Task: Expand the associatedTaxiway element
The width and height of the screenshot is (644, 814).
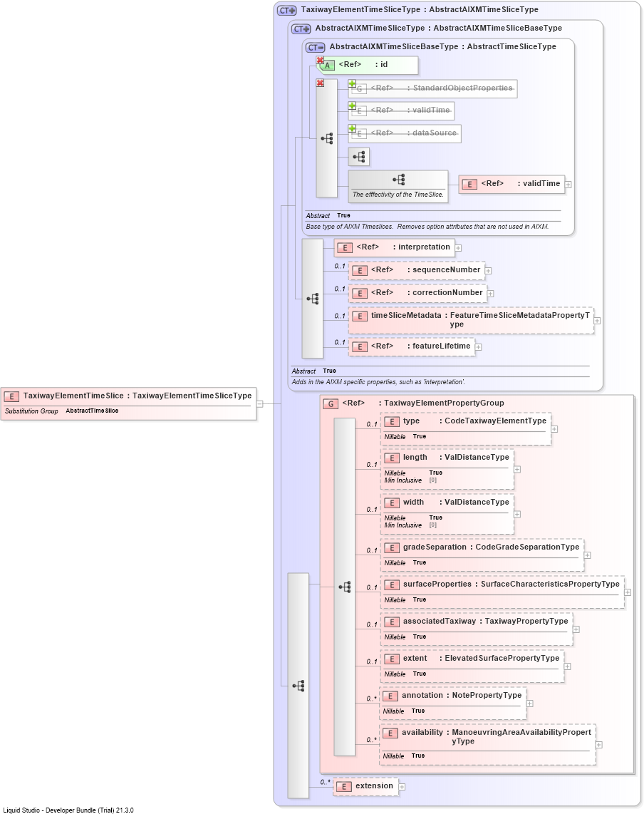Action: pyautogui.click(x=576, y=629)
